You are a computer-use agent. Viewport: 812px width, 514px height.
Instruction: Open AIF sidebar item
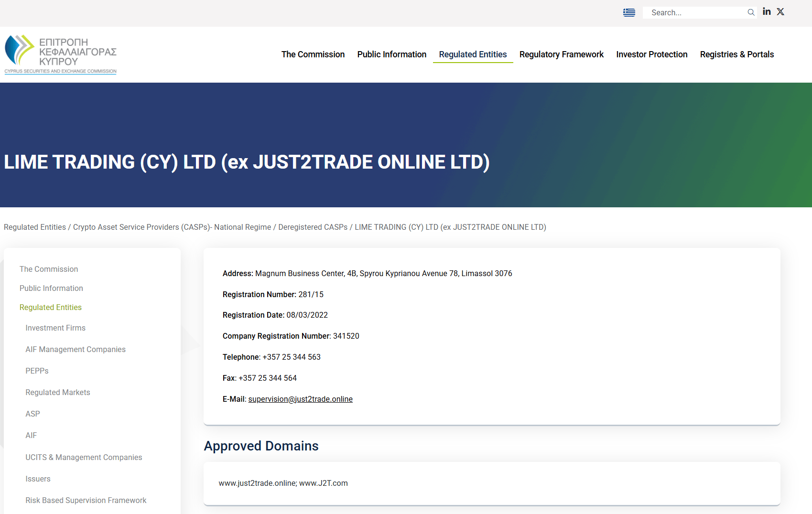click(x=31, y=435)
